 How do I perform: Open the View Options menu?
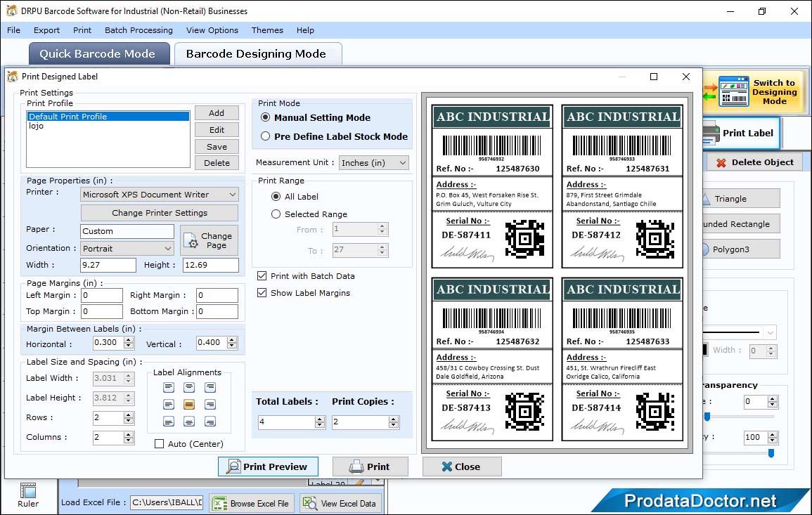pos(212,30)
